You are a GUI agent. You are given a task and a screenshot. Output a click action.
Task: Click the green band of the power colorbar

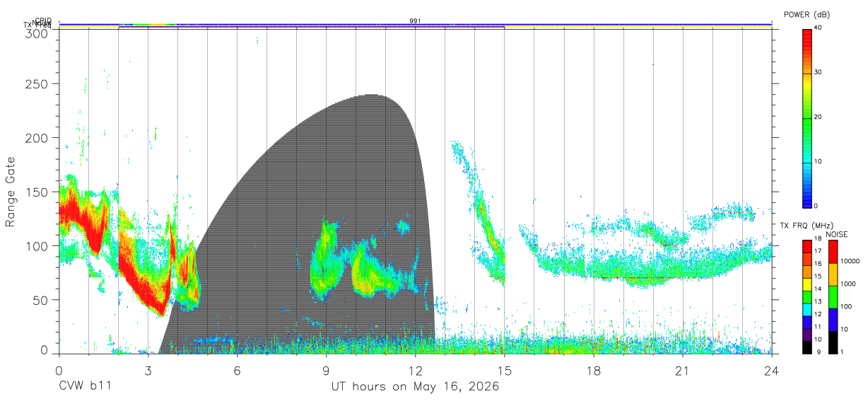[807, 124]
